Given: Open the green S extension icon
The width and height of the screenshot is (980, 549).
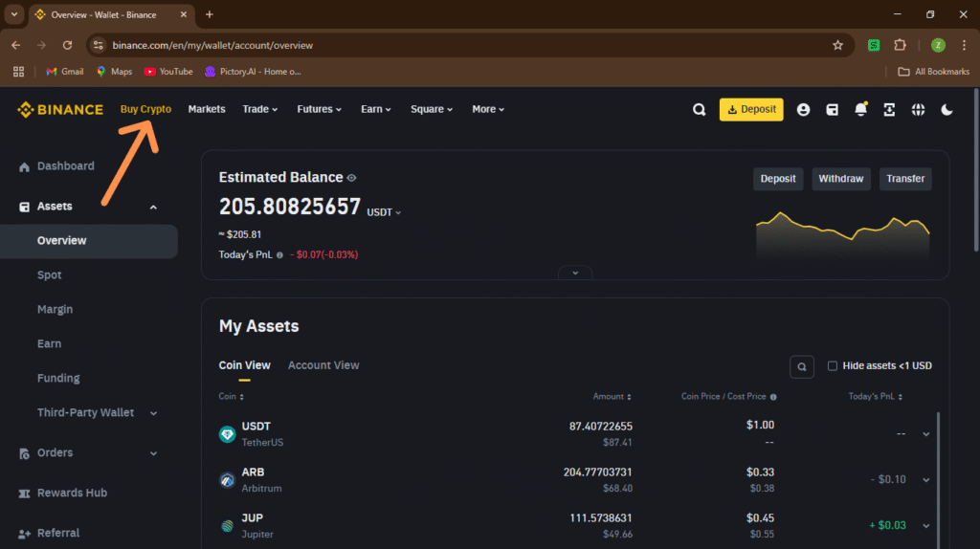Looking at the screenshot, I should click(874, 45).
